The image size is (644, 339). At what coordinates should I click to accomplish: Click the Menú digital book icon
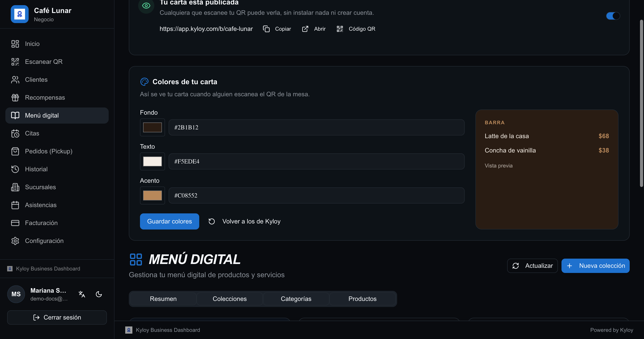pos(15,115)
